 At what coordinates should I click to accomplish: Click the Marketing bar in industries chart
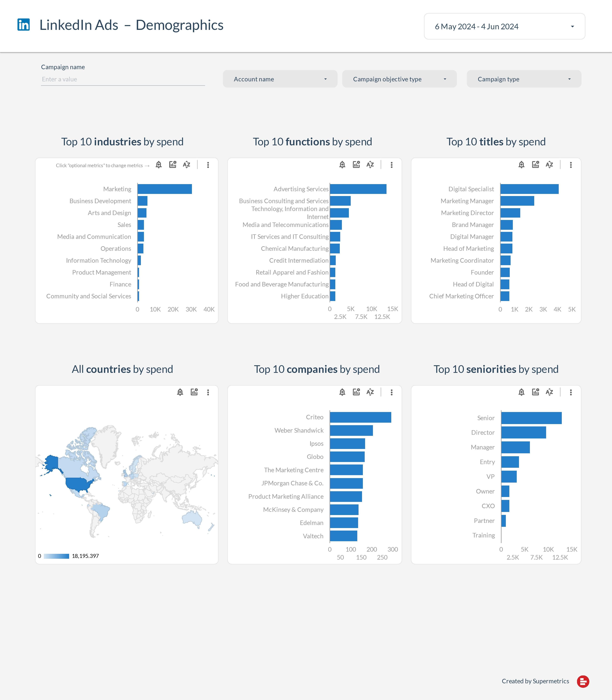(164, 189)
